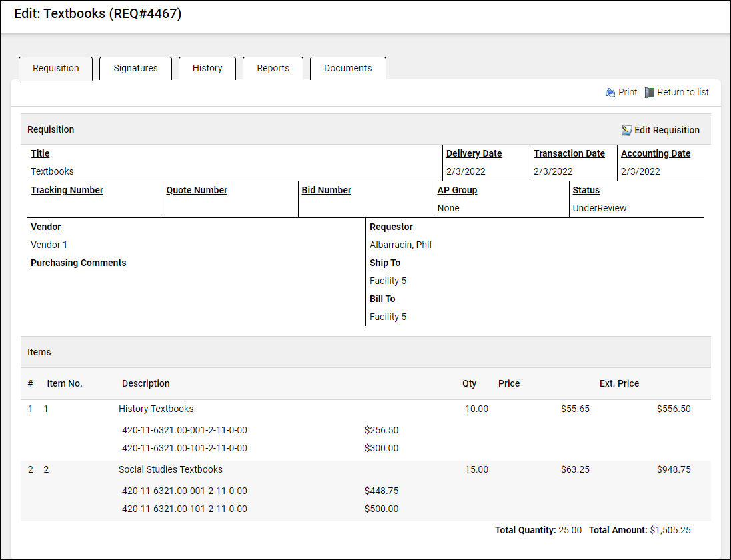Select the Requisition tab

[x=56, y=68]
